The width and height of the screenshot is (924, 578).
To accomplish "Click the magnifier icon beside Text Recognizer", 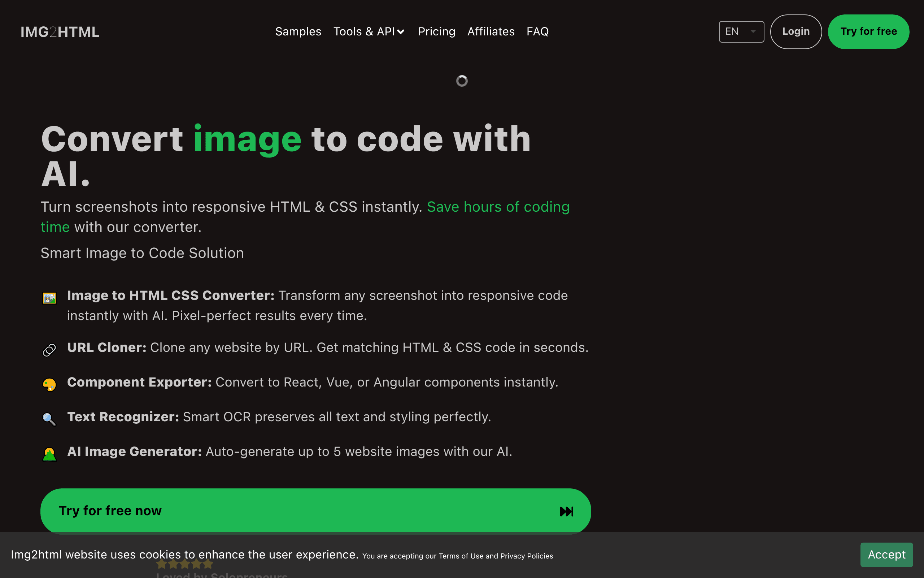I will pos(49,419).
